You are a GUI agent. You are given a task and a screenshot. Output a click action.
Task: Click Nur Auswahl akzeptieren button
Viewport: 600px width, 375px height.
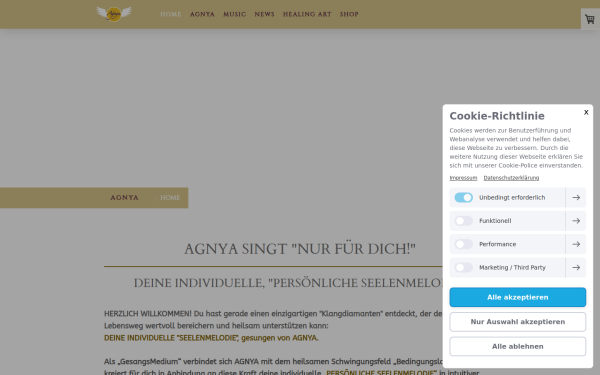[517, 322]
